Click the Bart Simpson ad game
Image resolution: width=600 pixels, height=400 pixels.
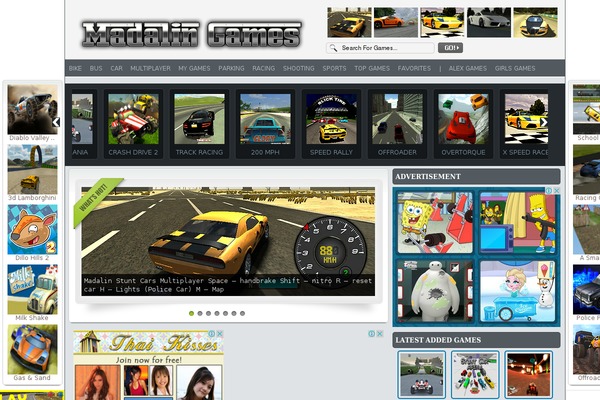pyautogui.click(x=517, y=223)
